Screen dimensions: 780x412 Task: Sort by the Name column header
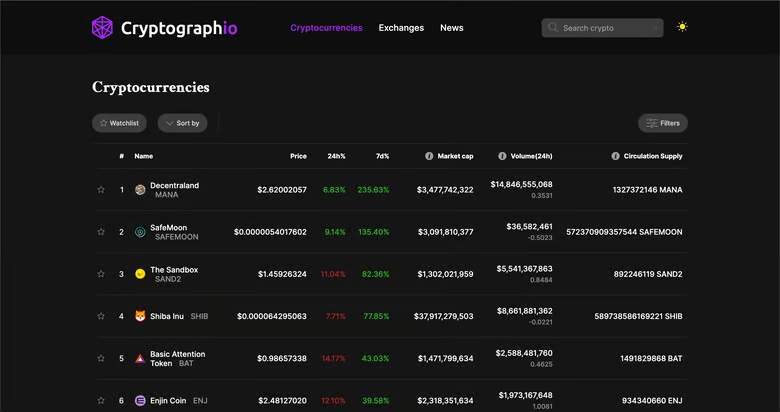[x=144, y=156]
